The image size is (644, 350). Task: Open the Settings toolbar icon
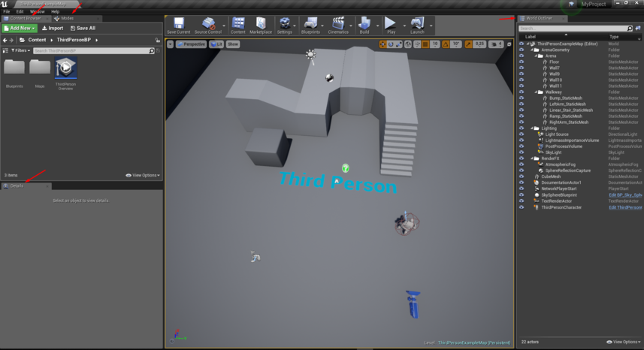tap(284, 26)
